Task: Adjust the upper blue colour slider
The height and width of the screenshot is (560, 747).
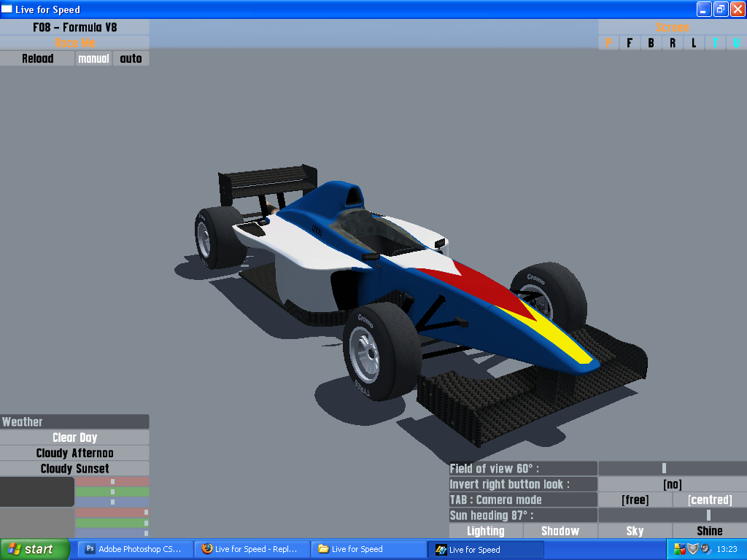Action: [112, 502]
